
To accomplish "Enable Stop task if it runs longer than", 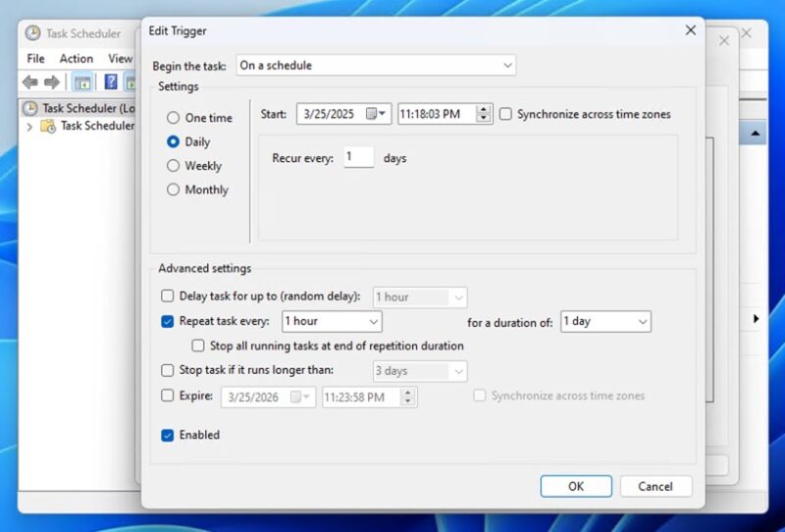I will coord(167,370).
